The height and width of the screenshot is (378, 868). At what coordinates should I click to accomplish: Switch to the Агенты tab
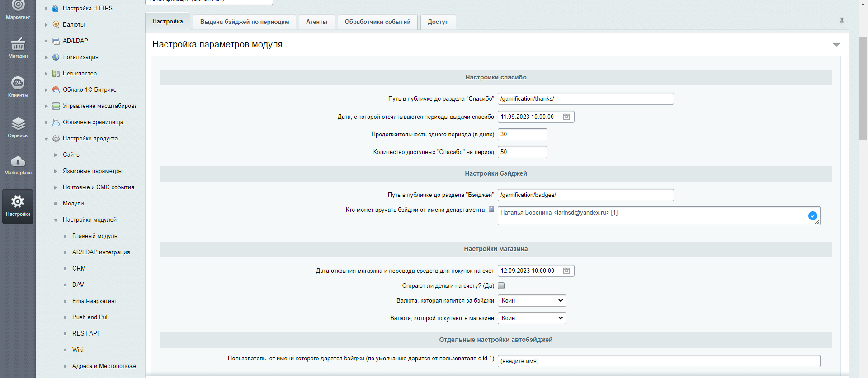pos(316,22)
